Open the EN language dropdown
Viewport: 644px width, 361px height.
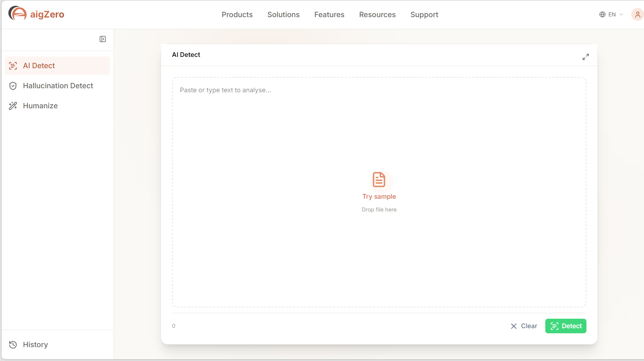pyautogui.click(x=611, y=15)
